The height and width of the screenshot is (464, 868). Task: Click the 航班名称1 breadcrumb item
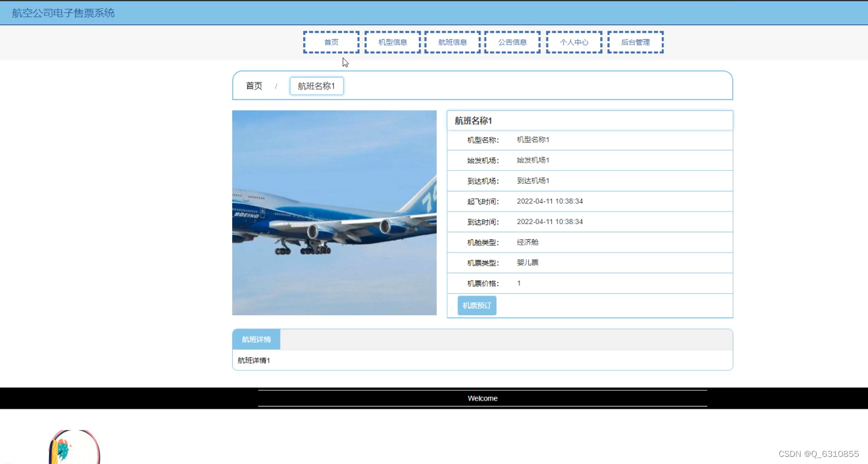(317, 86)
